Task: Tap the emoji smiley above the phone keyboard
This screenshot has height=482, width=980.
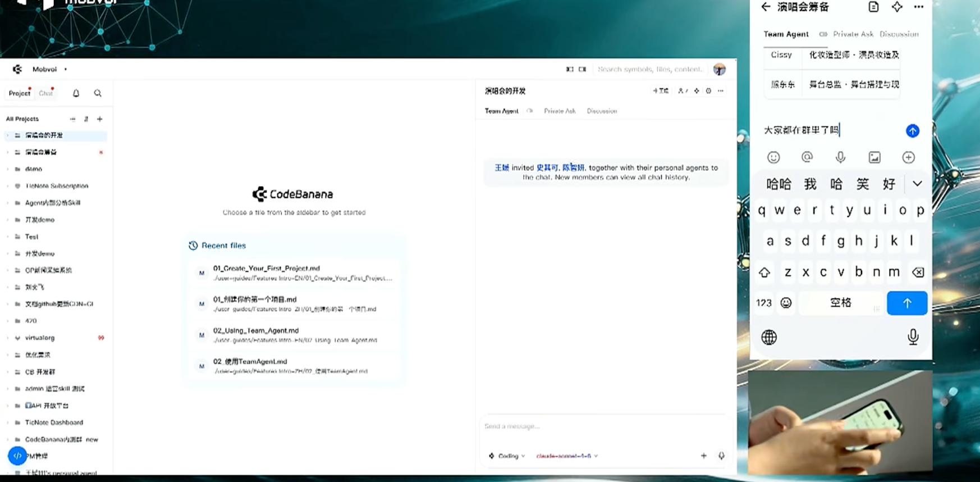Action: [x=773, y=157]
